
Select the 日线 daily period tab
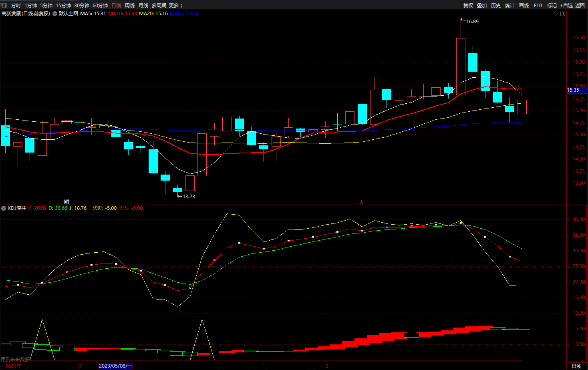(x=116, y=6)
